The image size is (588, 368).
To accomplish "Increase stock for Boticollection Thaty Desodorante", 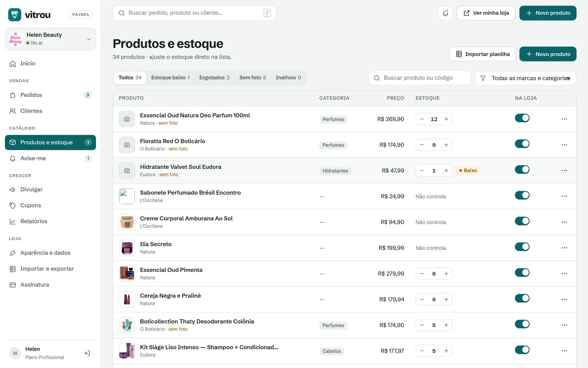I will 446,325.
